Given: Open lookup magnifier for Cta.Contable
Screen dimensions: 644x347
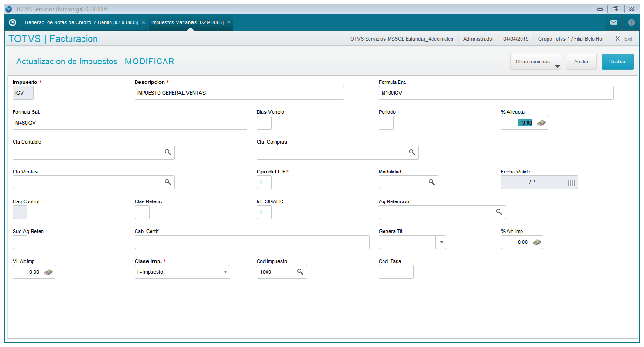Looking at the screenshot, I should click(x=168, y=153).
